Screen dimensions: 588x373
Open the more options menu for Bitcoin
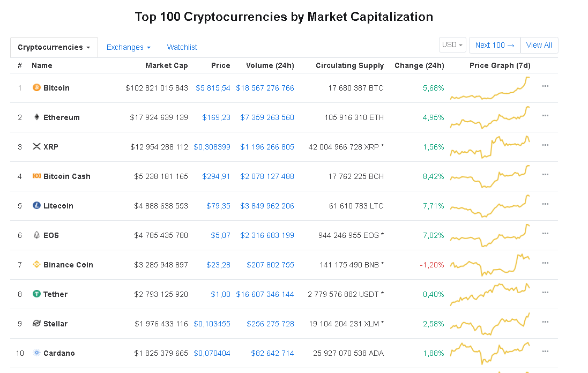click(x=545, y=86)
